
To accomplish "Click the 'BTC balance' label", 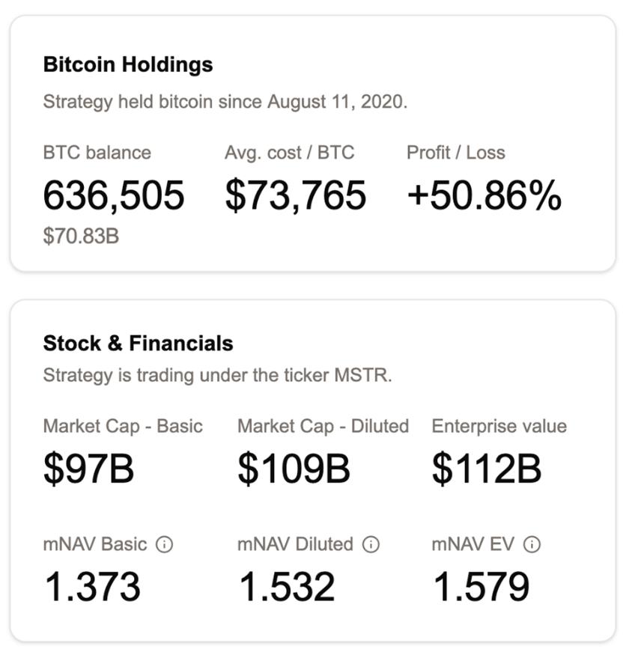I will pos(97,153).
